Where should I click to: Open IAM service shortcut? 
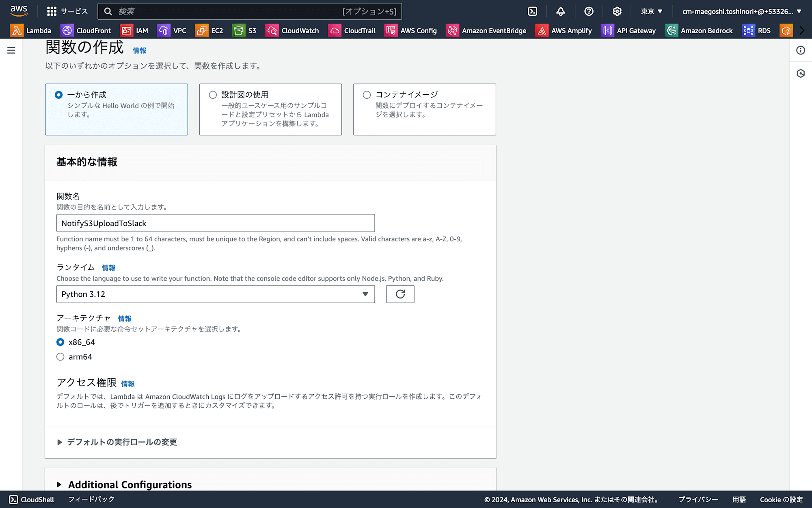pyautogui.click(x=134, y=30)
